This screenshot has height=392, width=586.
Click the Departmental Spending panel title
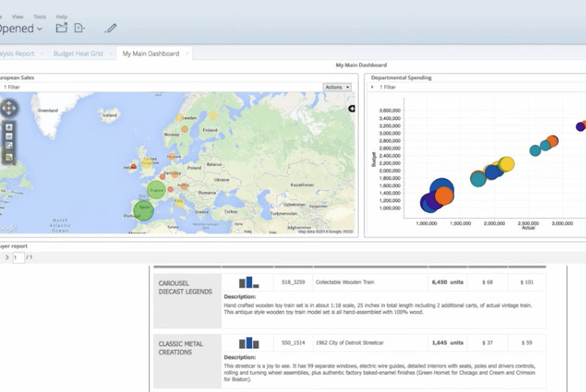401,78
